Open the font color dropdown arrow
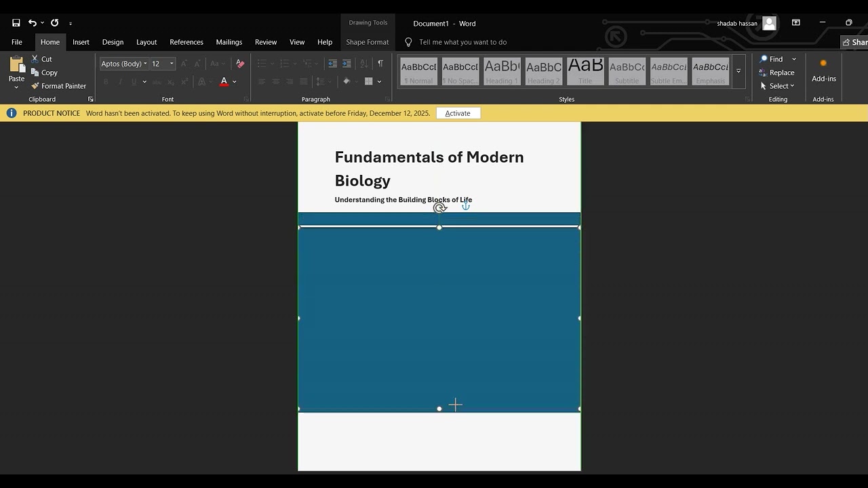Image resolution: width=868 pixels, height=488 pixels. [235, 81]
